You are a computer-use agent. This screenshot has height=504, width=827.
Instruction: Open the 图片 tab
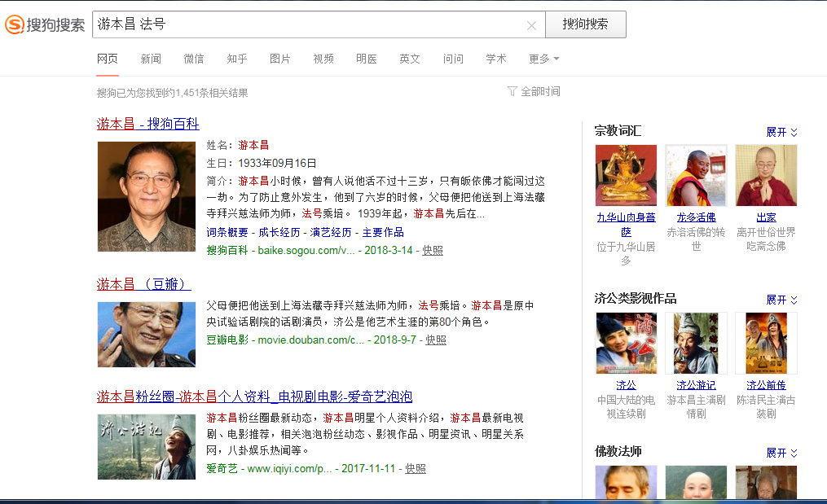280,59
